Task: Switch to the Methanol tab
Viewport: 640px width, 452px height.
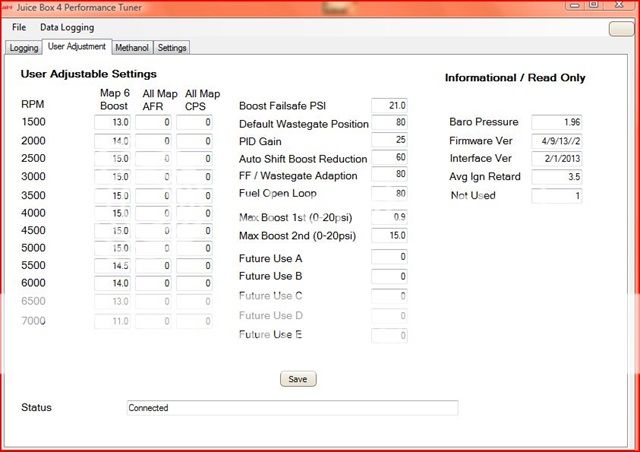Action: click(132, 47)
